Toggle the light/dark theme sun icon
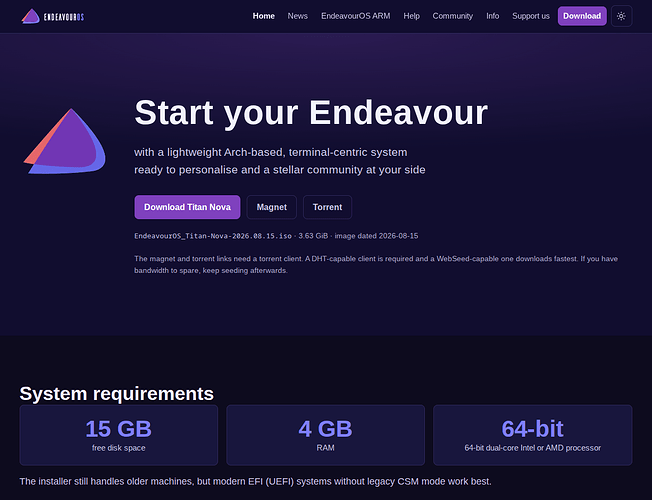This screenshot has width=652, height=500. (621, 16)
